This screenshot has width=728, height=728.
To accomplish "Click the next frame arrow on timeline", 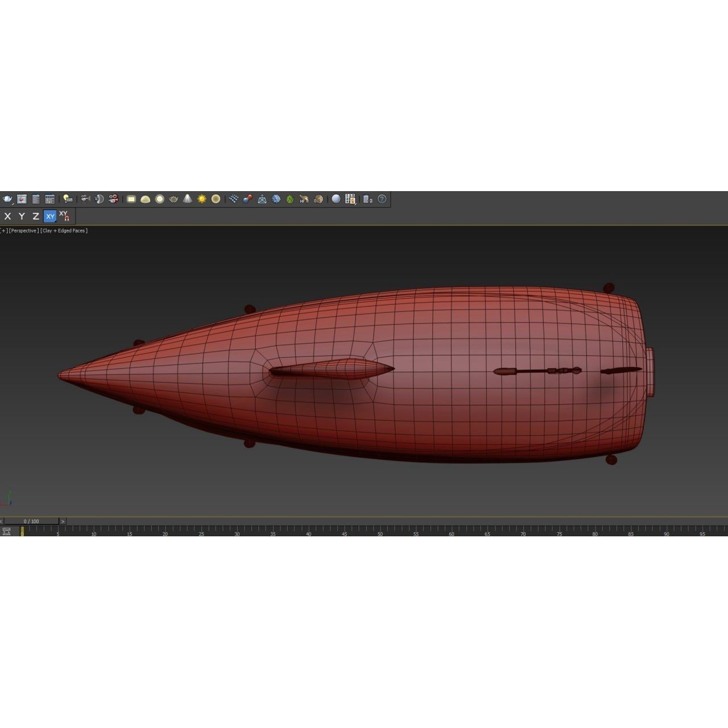I will pyautogui.click(x=63, y=520).
